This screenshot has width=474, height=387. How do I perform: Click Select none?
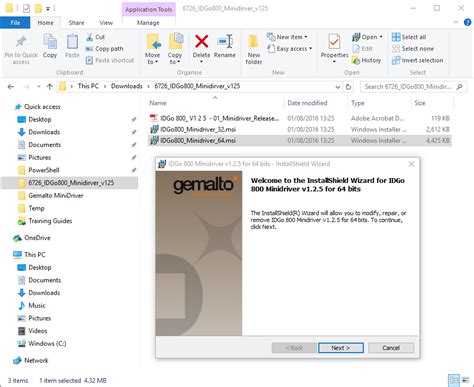413,49
